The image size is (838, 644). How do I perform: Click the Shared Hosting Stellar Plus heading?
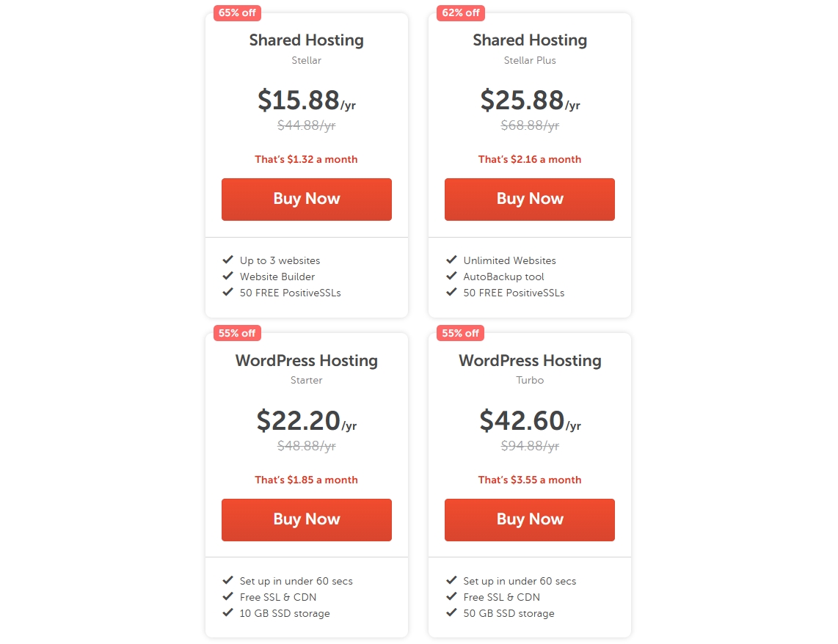tap(529, 40)
